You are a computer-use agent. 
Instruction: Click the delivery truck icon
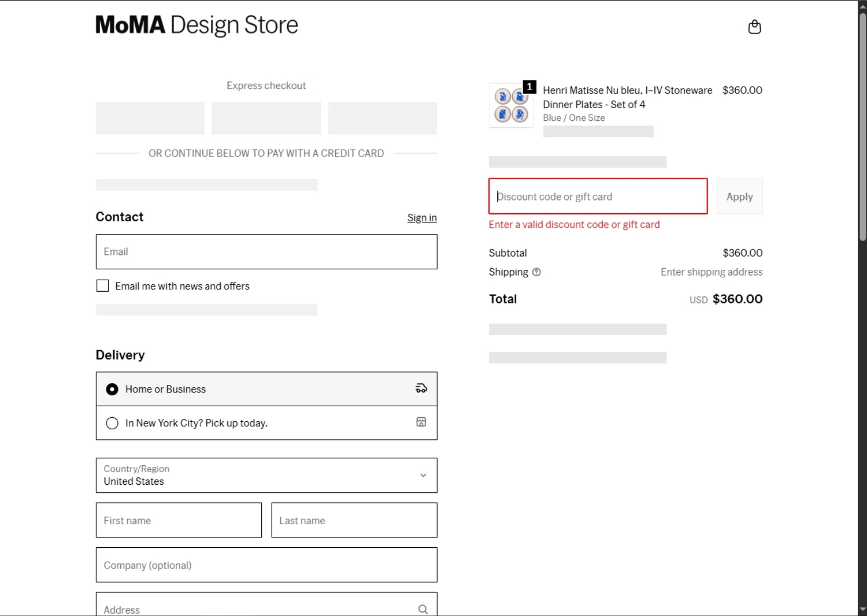pyautogui.click(x=421, y=388)
